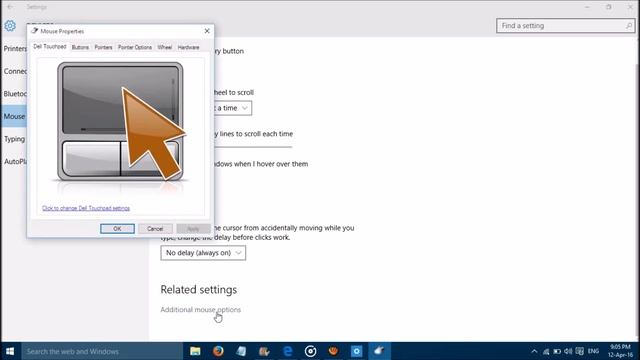Maximize the Settings window

pos(609,7)
